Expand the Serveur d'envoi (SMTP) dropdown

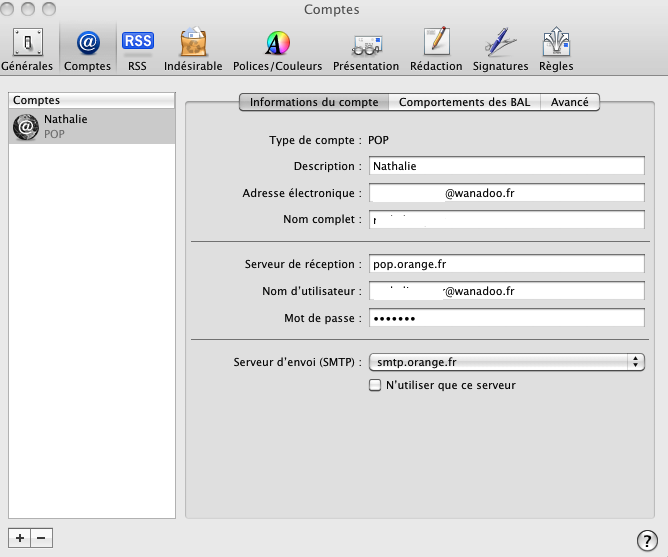coord(506,362)
